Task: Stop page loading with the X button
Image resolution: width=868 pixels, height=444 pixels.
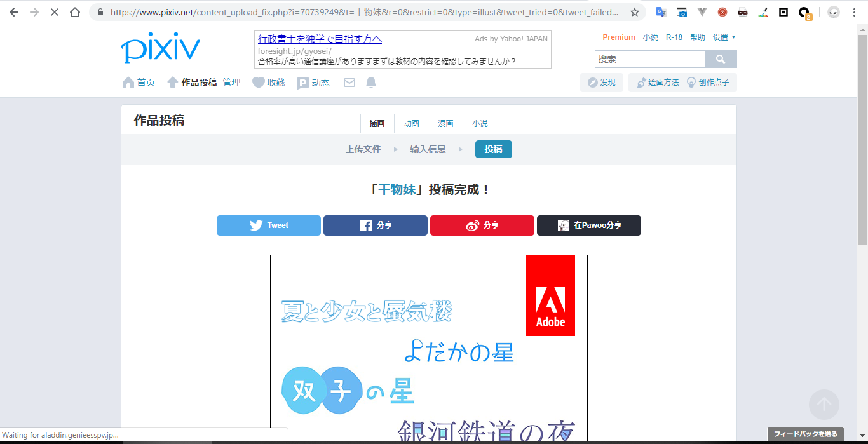Action: pos(55,12)
